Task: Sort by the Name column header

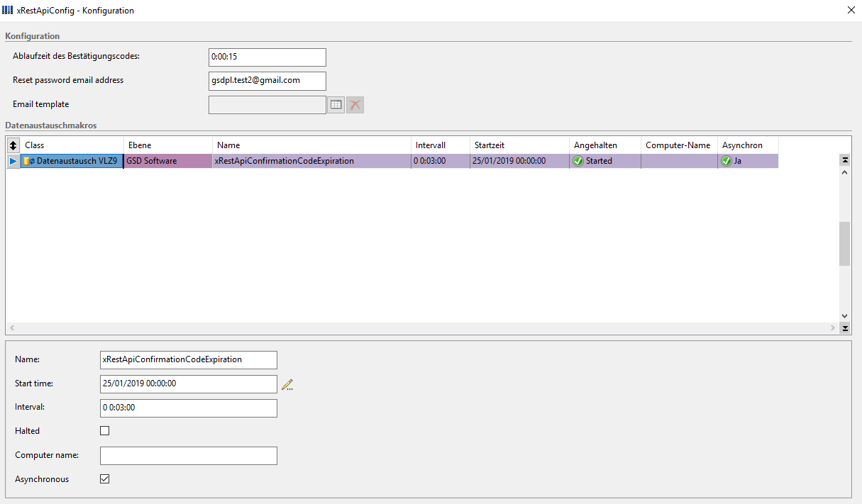Action: [311, 145]
